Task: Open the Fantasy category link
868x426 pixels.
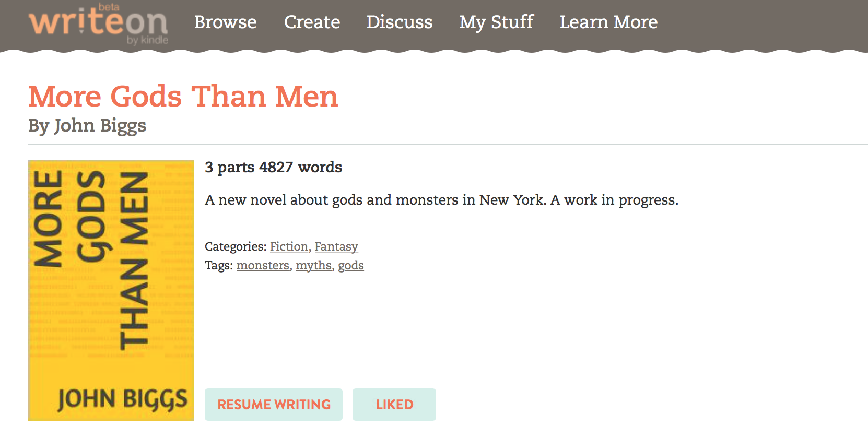Action: point(336,246)
